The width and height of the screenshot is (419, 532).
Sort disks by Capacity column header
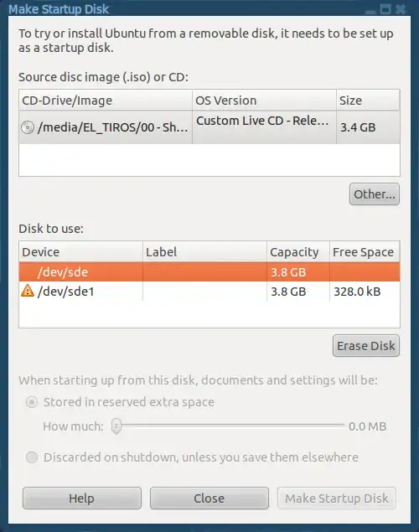coord(298,251)
